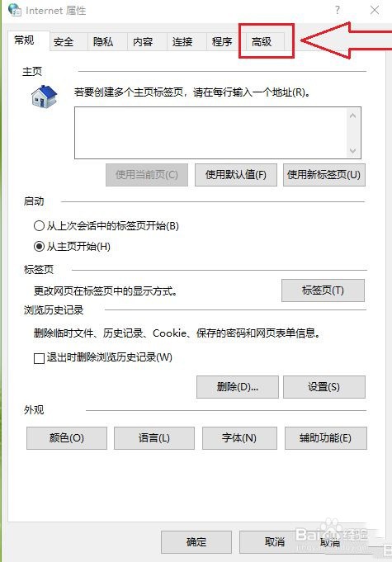Screen dimensions: 392x562
Task: Switch to the 高级 tab
Action: pyautogui.click(x=262, y=42)
